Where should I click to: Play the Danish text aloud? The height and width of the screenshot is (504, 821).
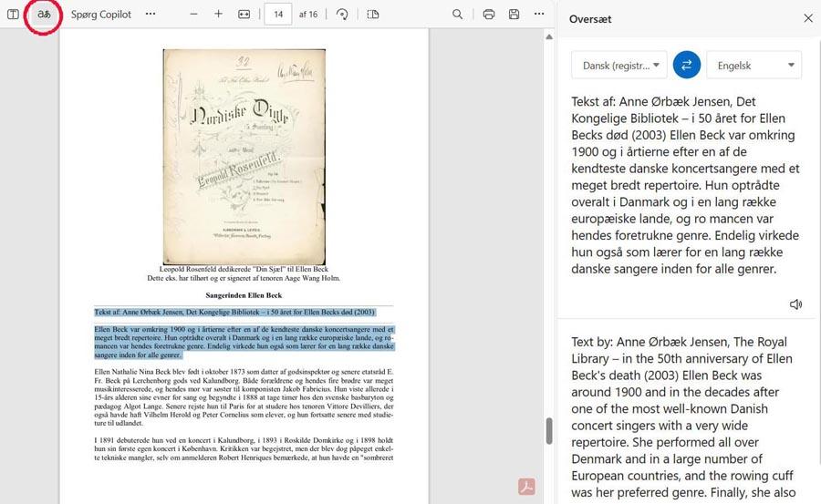[795, 304]
